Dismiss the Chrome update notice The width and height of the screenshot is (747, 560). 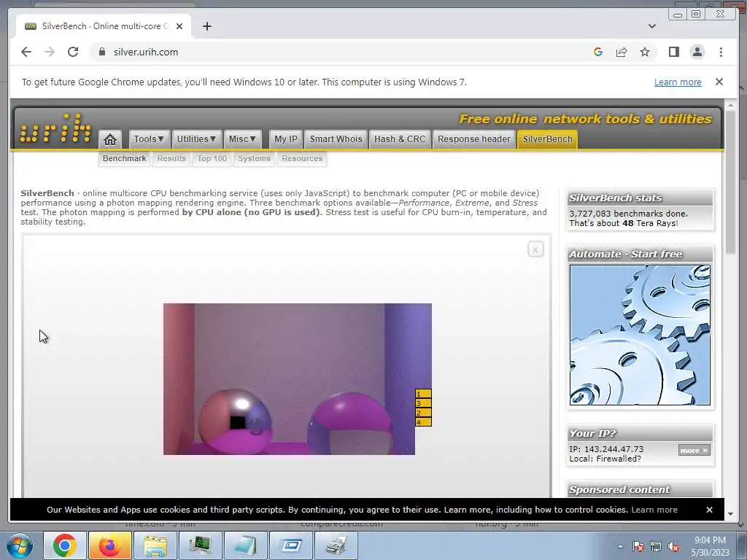pos(719,82)
